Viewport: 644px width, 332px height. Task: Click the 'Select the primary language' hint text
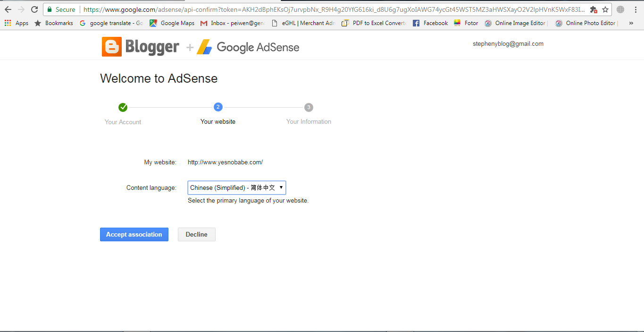coord(248,201)
